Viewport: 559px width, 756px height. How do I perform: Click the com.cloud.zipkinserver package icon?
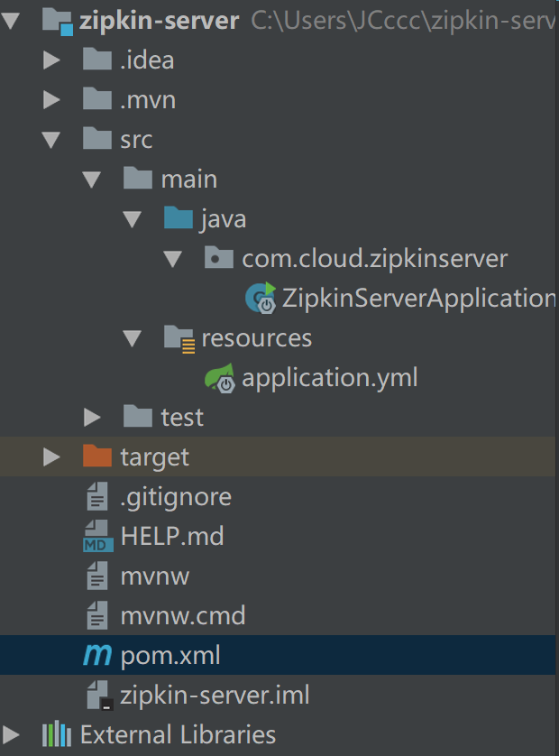[x=218, y=257]
